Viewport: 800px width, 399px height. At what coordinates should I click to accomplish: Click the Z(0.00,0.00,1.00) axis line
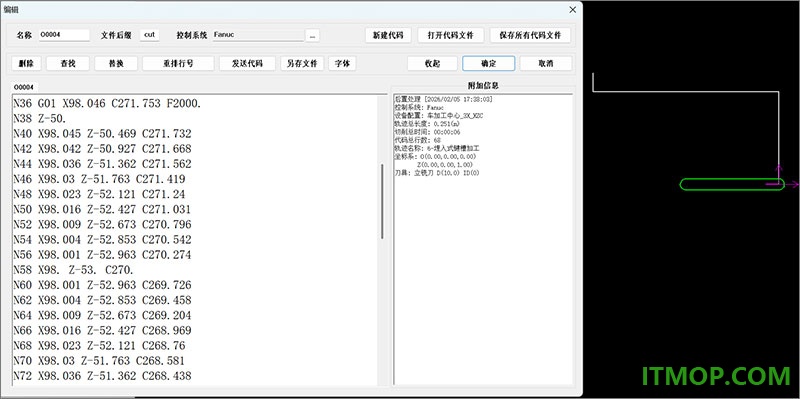[x=445, y=165]
